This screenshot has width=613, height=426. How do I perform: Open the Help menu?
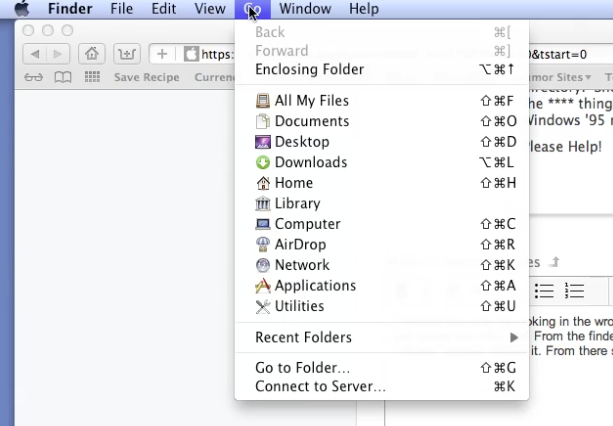pos(364,9)
